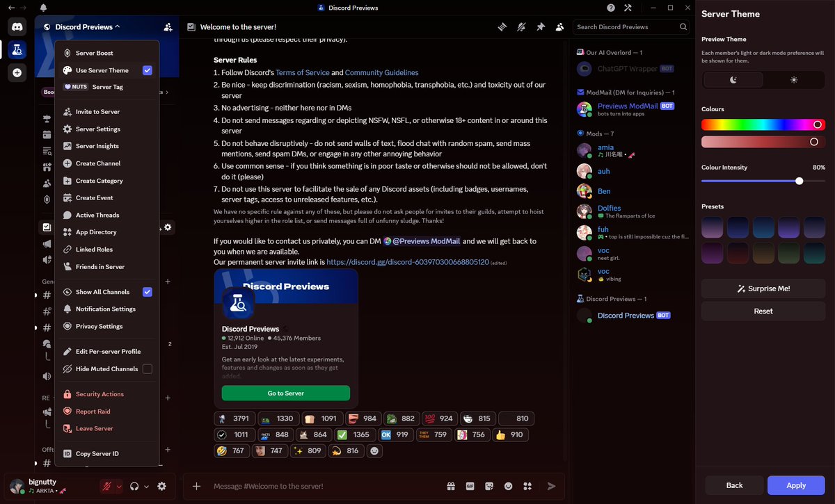Viewport: 835px width, 504px height.
Task: Toggle the member list icon
Action: tap(560, 27)
